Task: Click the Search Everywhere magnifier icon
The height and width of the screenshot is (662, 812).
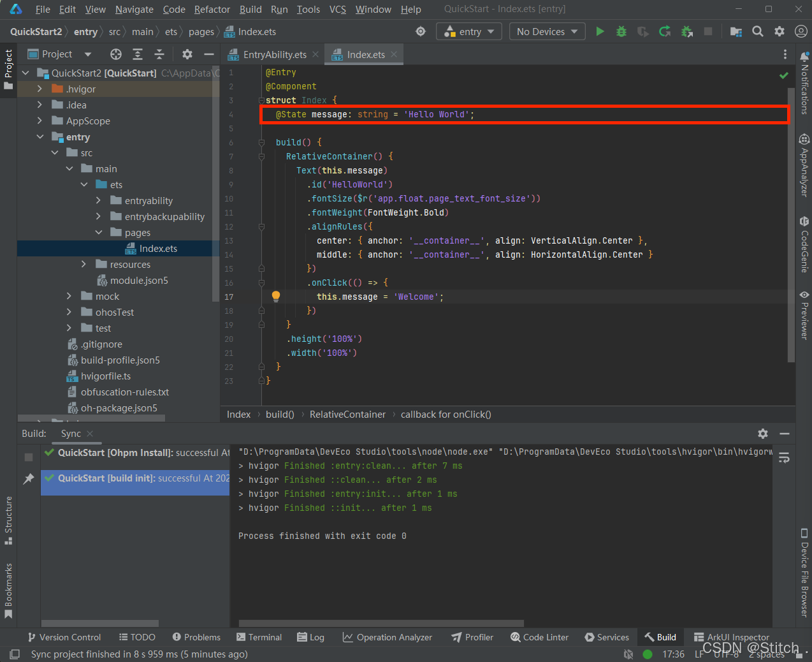Action: click(x=757, y=31)
